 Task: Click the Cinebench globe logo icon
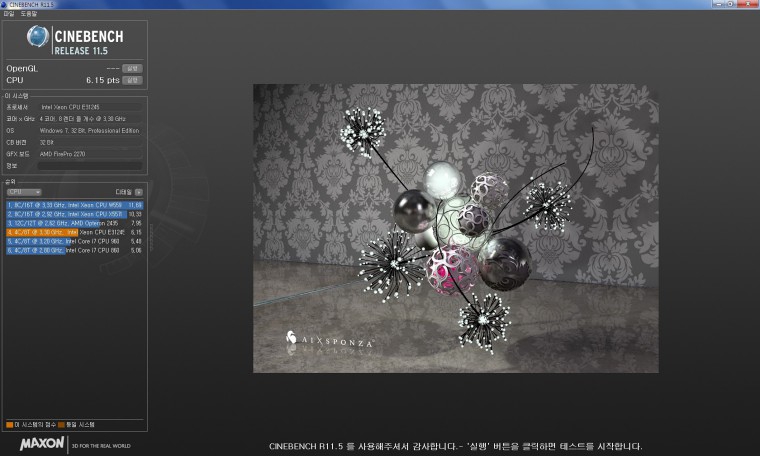pyautogui.click(x=38, y=36)
